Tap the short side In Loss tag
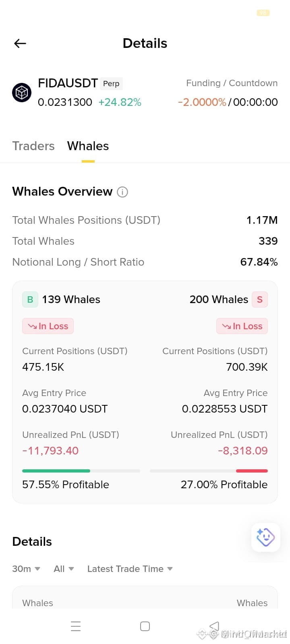 (x=242, y=326)
